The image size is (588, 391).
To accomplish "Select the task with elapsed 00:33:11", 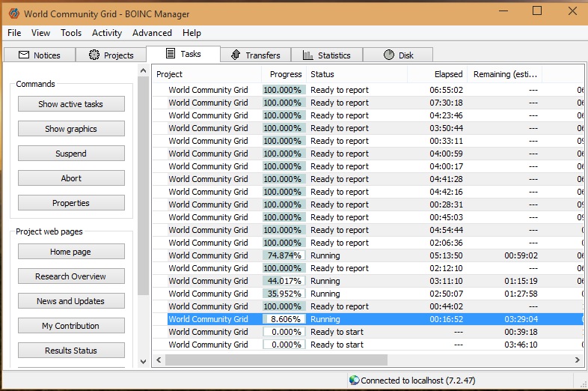I will coord(368,141).
